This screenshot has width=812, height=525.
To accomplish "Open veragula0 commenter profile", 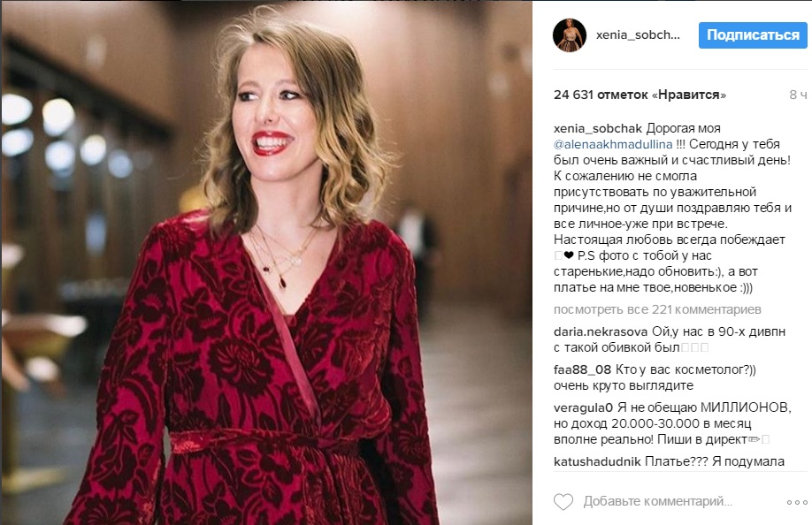I will (583, 407).
